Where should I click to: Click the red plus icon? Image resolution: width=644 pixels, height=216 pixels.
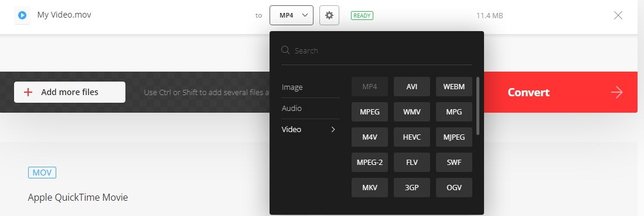(x=28, y=92)
